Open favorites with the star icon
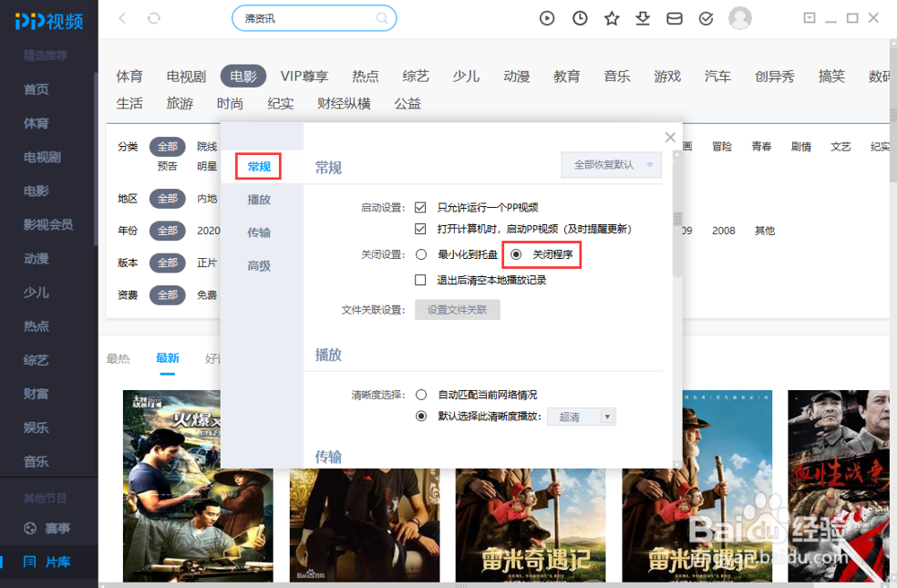This screenshot has width=897, height=588. [x=612, y=18]
